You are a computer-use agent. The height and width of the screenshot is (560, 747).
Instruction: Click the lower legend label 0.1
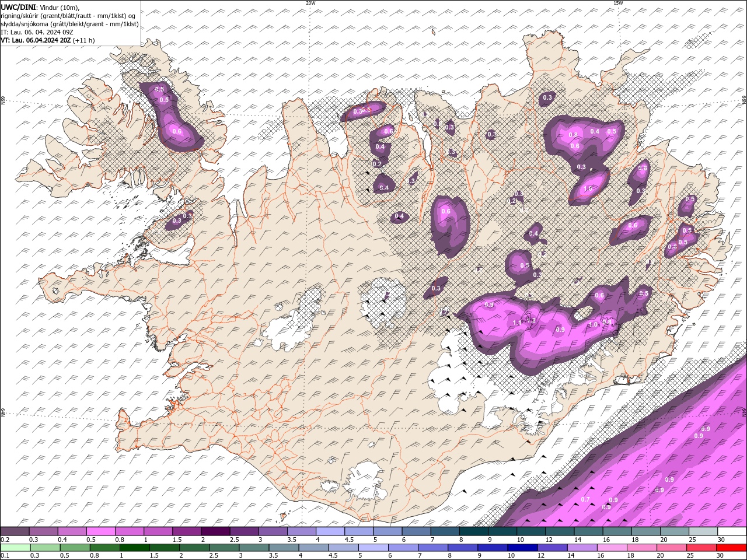tap(5, 555)
